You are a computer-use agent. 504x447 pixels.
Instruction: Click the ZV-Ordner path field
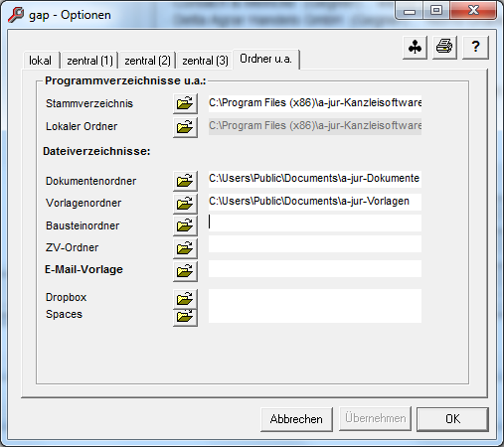tap(315, 244)
